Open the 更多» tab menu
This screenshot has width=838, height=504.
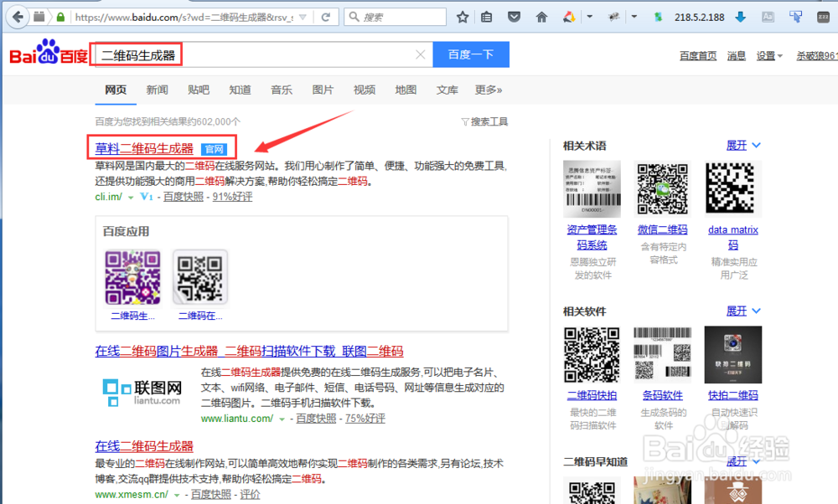(489, 90)
